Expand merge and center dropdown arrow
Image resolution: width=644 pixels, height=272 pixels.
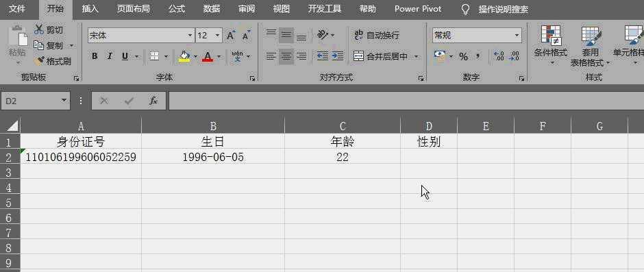coord(416,56)
